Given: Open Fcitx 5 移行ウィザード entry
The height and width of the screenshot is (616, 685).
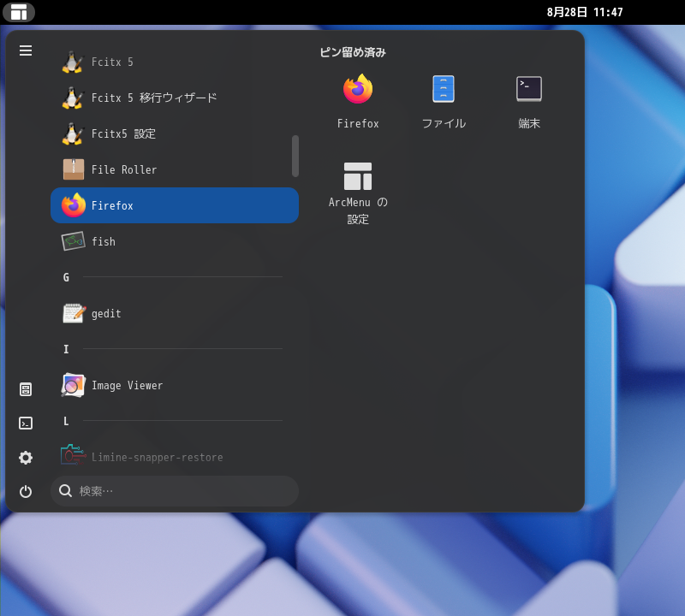Looking at the screenshot, I should (x=175, y=98).
